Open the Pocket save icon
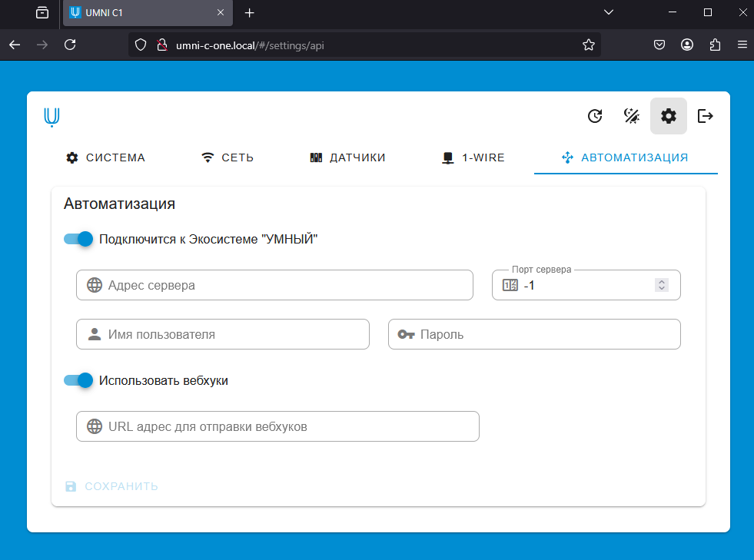Image resolution: width=754 pixels, height=560 pixels. pyautogui.click(x=659, y=45)
